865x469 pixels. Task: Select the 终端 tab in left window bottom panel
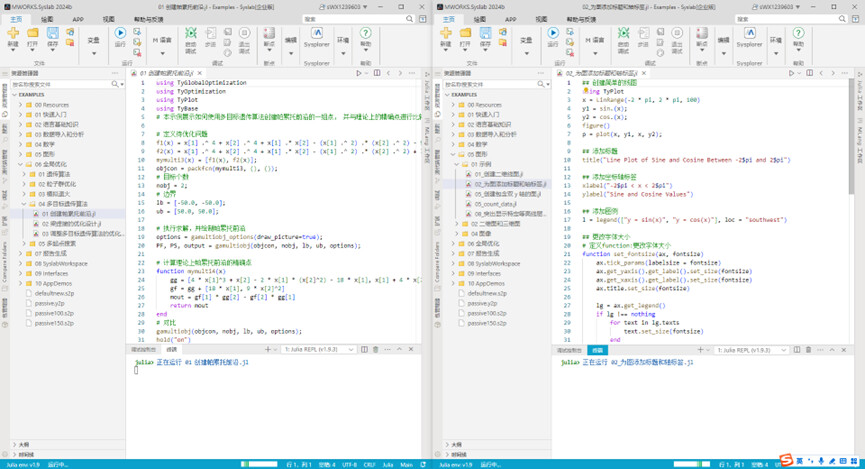[x=172, y=349]
